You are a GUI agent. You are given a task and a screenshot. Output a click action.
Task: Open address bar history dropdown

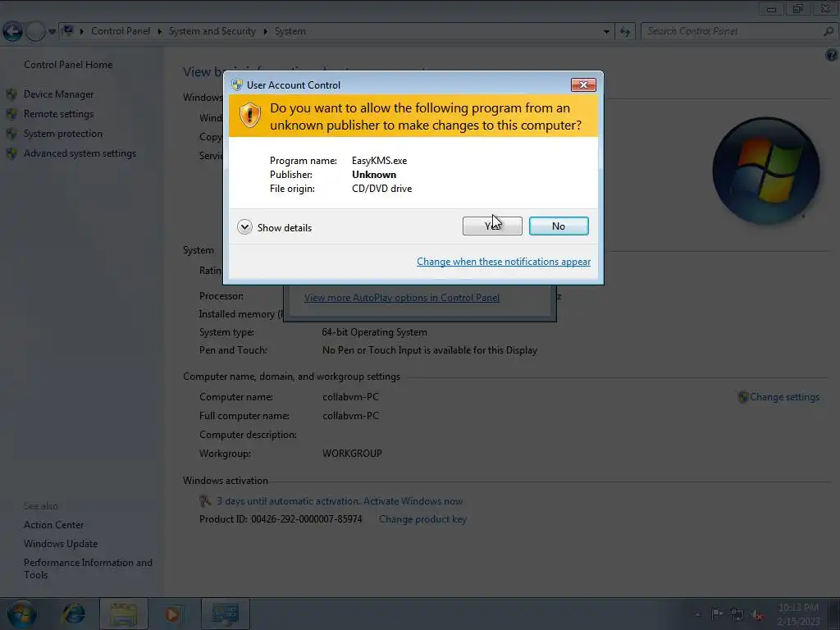coord(606,32)
